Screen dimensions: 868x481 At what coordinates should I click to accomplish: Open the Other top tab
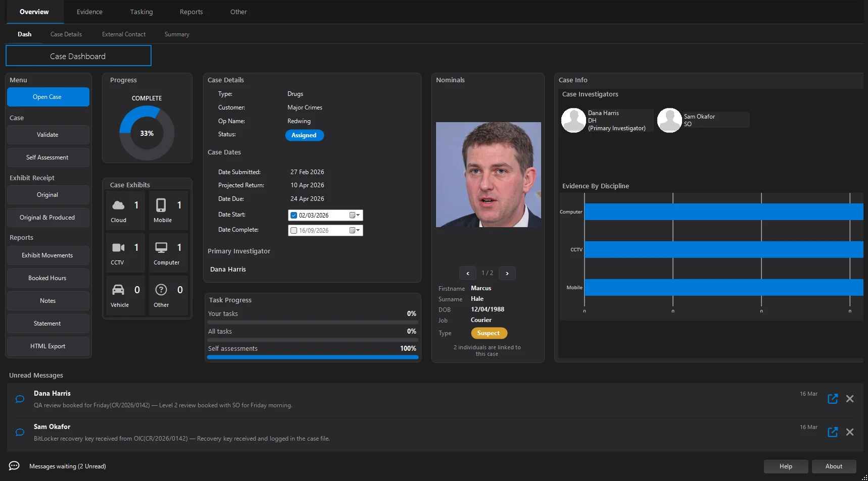click(x=238, y=12)
